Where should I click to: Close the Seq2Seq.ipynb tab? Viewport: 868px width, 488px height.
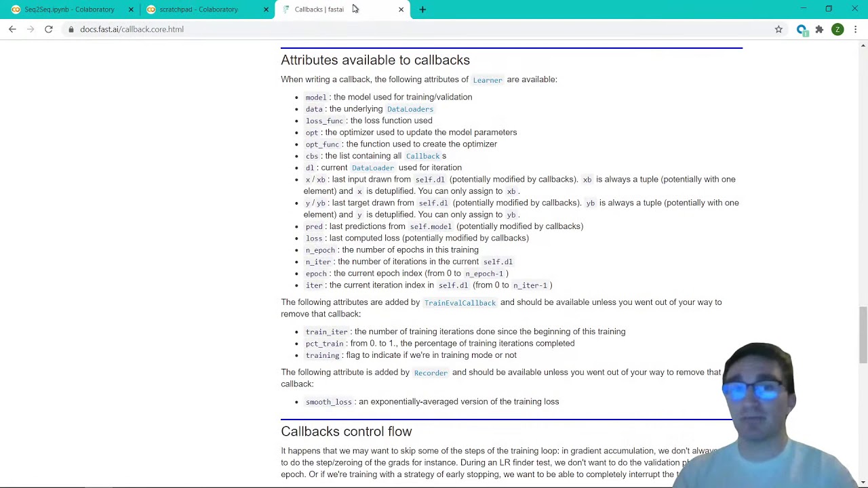point(131,9)
